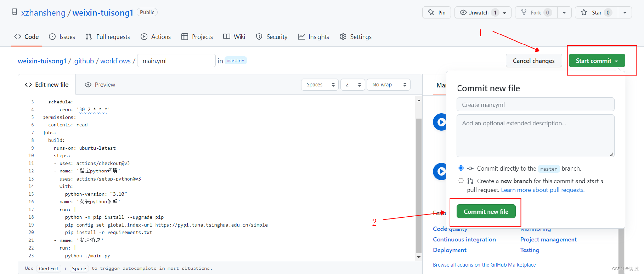Open the Deployment category link
Image resolution: width=644 pixels, height=274 pixels.
[450, 250]
